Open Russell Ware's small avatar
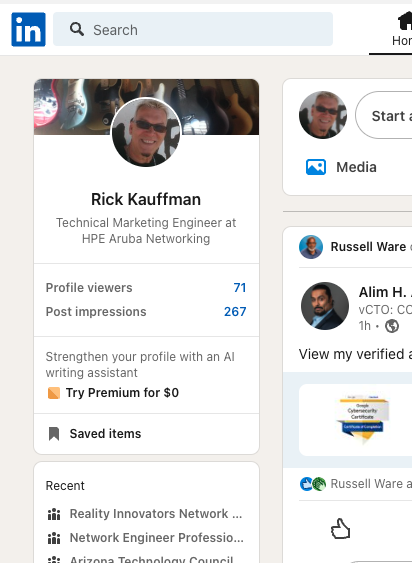This screenshot has height=563, width=412. (311, 247)
